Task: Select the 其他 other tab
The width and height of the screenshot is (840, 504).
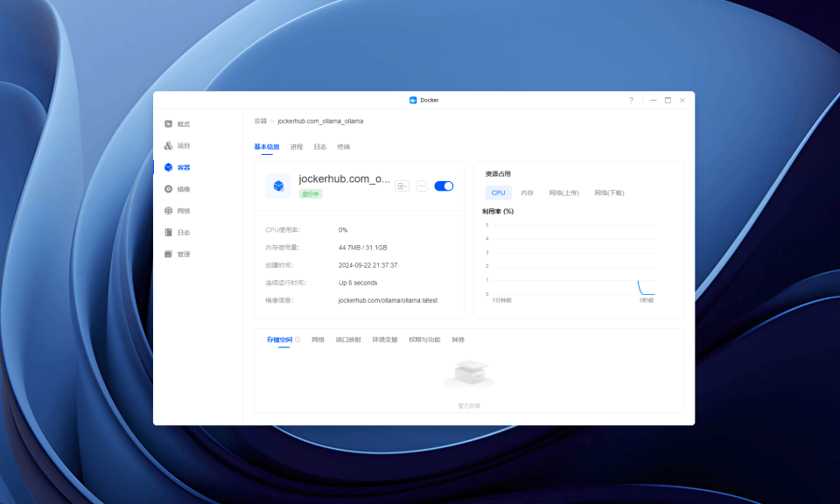Action: 458,339
